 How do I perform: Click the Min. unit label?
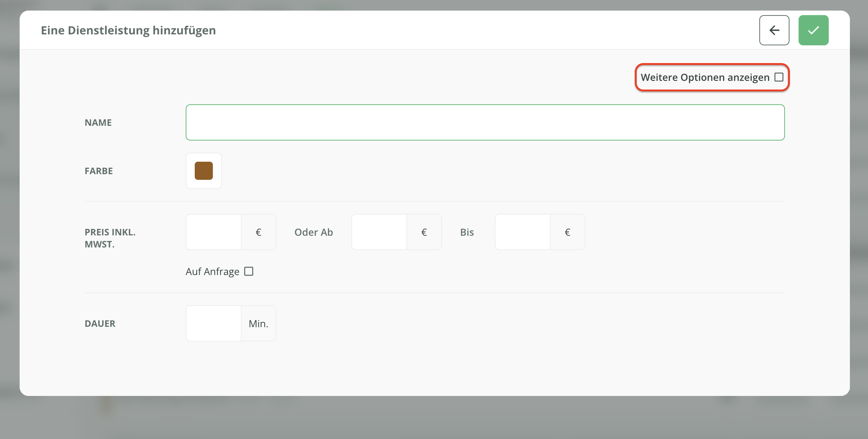tap(259, 323)
